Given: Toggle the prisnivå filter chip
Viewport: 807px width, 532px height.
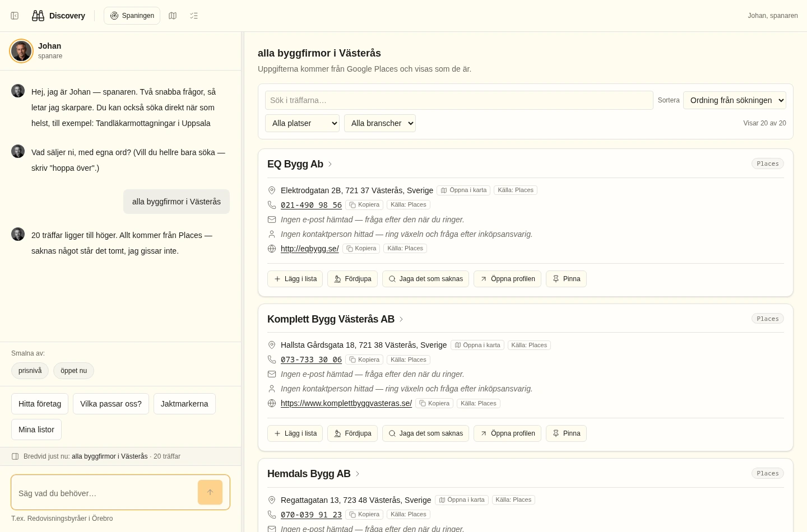Looking at the screenshot, I should click(30, 371).
